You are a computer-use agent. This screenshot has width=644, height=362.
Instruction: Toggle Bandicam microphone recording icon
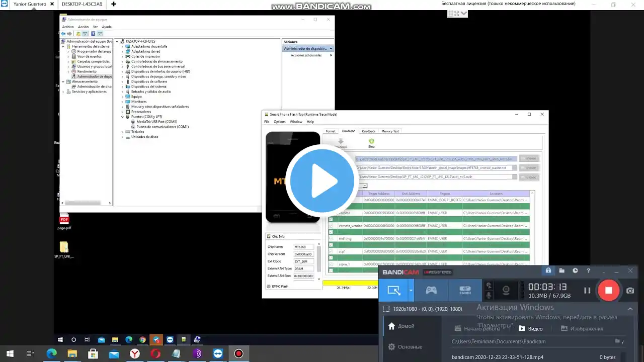click(488, 295)
